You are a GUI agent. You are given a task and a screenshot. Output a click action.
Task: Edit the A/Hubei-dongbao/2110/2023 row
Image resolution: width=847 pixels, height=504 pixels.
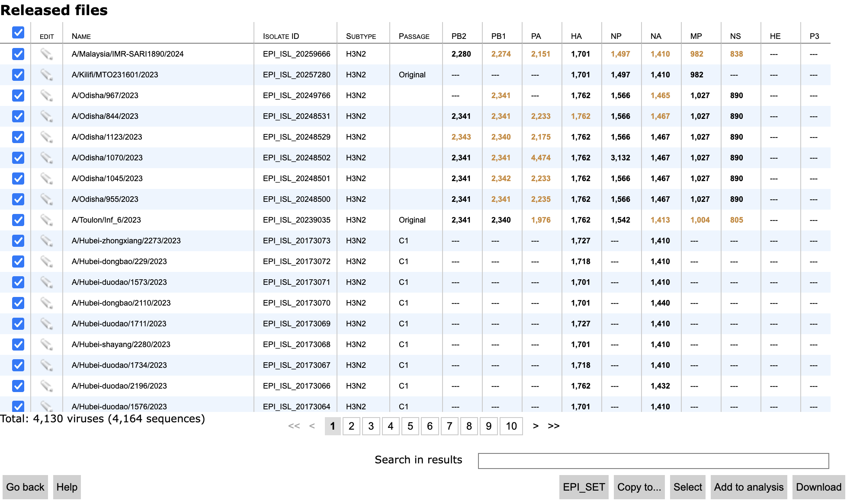pos(46,303)
